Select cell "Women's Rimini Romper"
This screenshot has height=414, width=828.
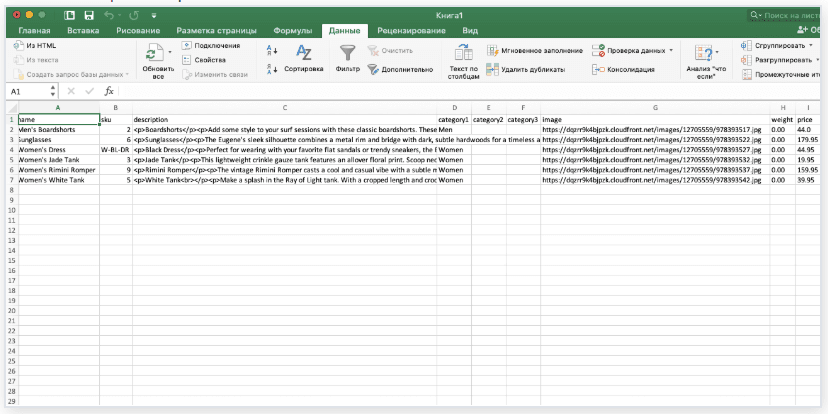(x=59, y=170)
